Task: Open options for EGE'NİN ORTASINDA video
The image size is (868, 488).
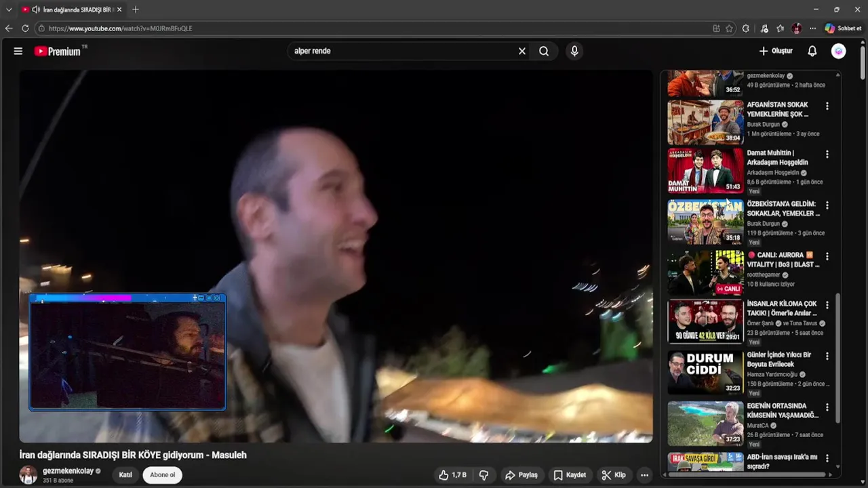Action: (827, 407)
